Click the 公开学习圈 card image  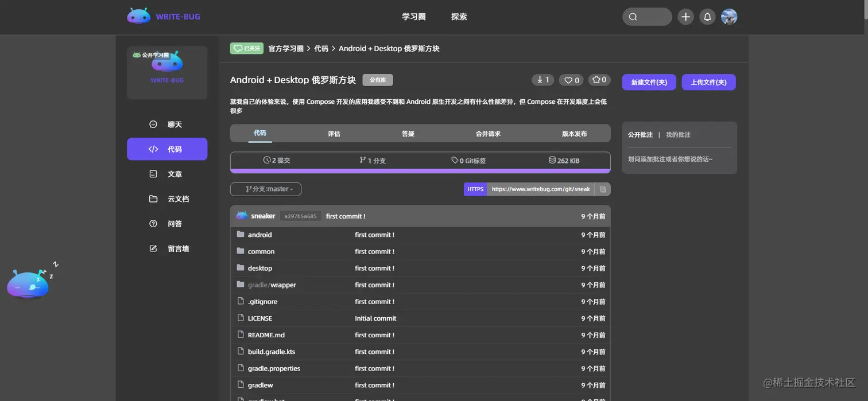point(167,72)
